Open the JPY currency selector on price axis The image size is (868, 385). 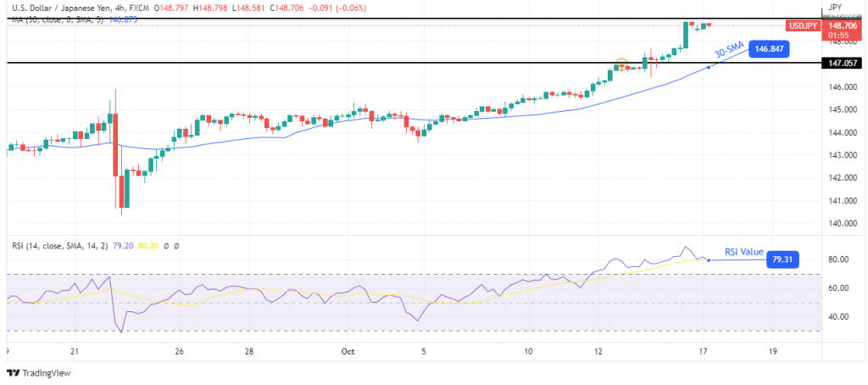tap(834, 7)
